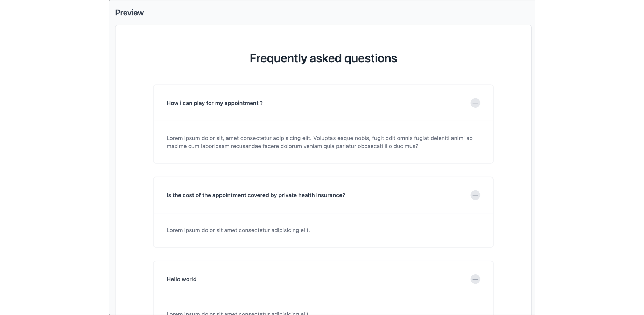
Task: Click the partially visible answer under Hello world
Action: tap(238, 313)
